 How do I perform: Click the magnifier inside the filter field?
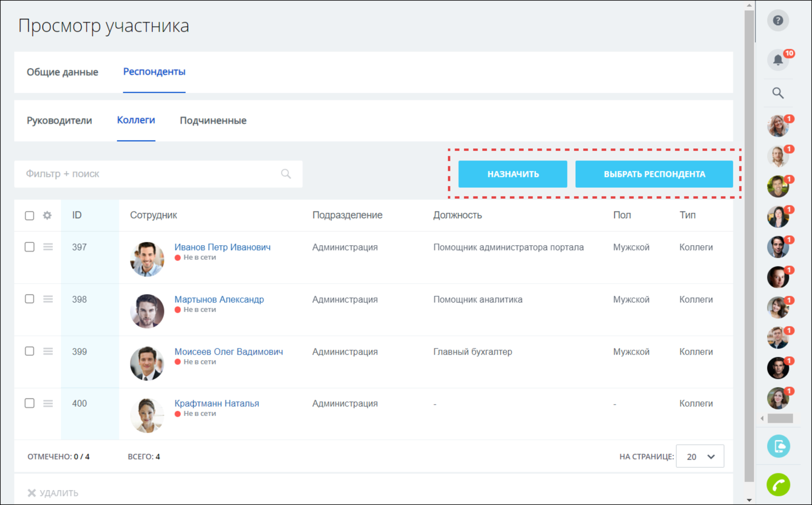pyautogui.click(x=286, y=174)
